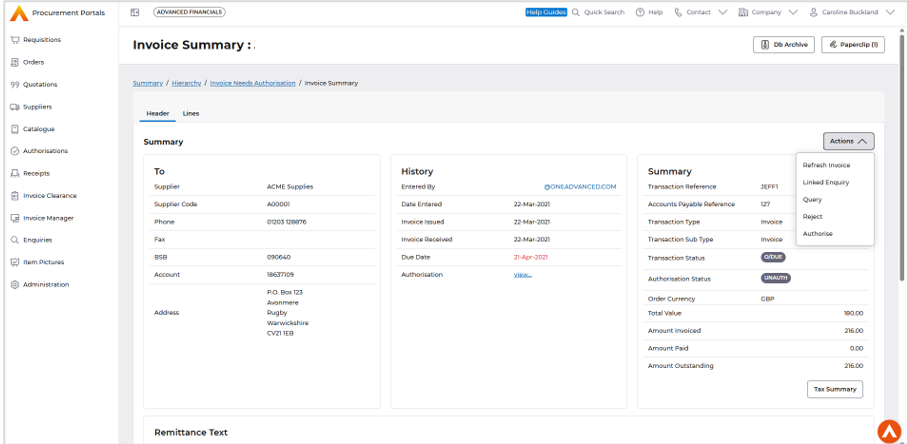
Task: Open the Invoice Manager icon
Action: pos(15,218)
